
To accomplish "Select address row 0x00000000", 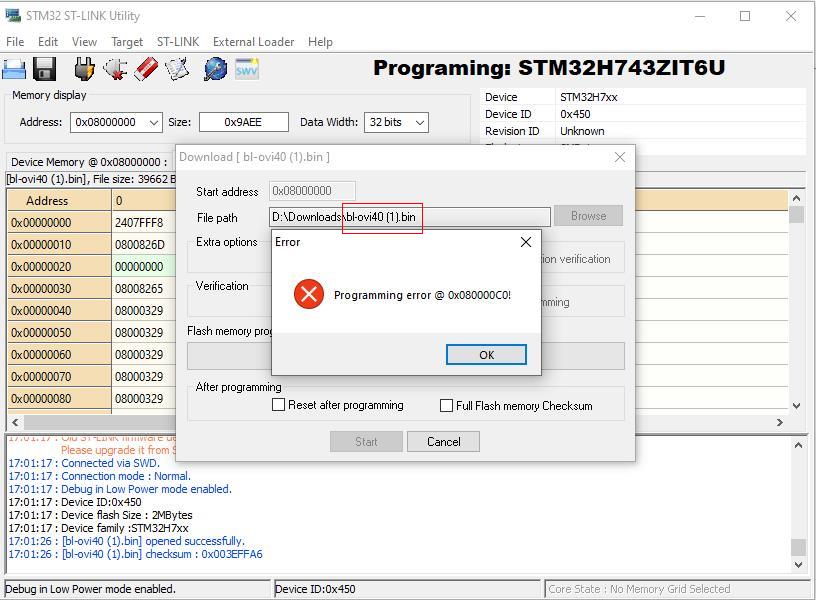I will [59, 223].
